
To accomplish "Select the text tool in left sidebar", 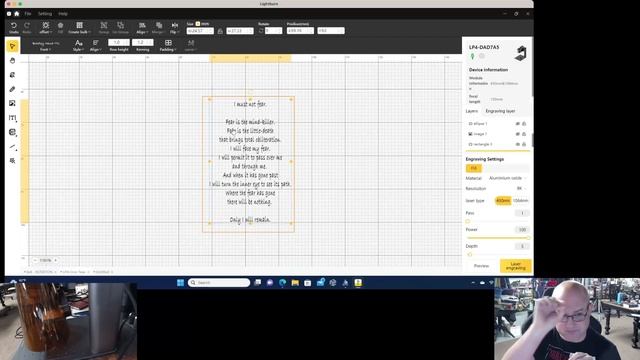I will click(12, 118).
